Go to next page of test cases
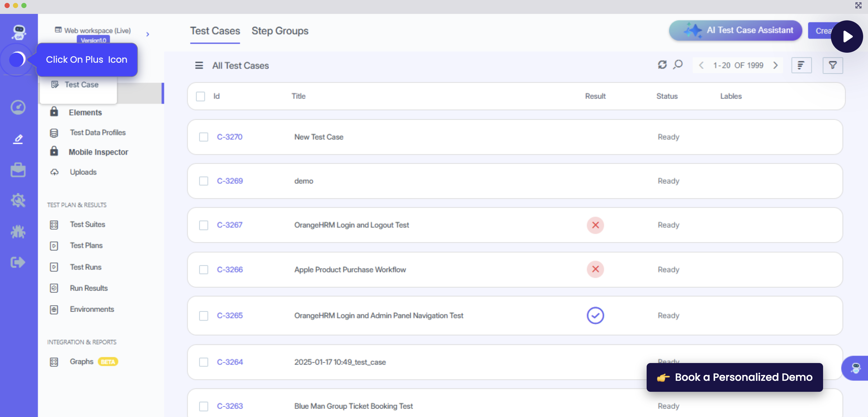 point(775,65)
